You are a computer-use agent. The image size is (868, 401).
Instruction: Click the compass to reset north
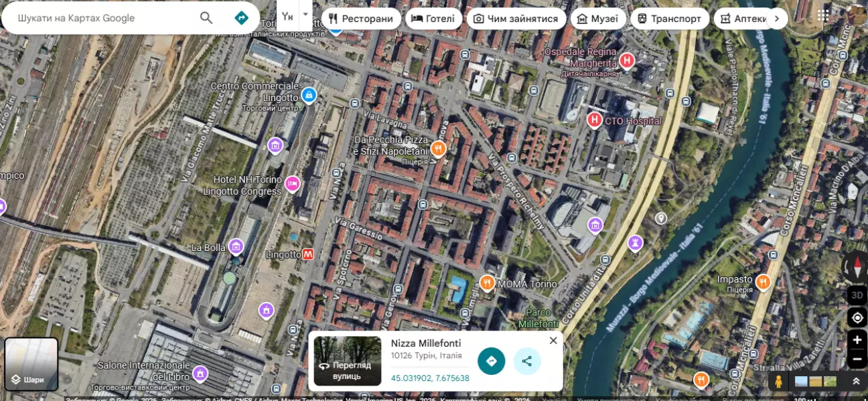pyautogui.click(x=857, y=266)
